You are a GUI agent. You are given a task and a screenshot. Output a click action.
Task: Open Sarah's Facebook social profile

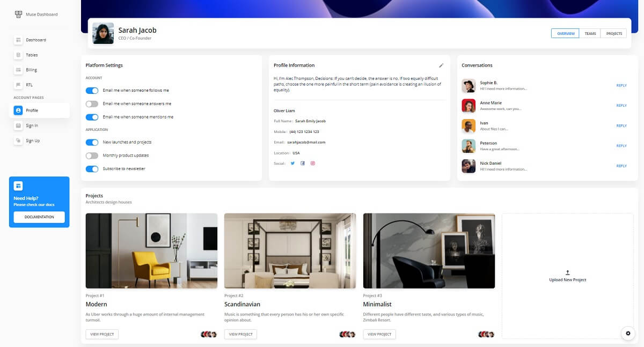[x=303, y=163]
